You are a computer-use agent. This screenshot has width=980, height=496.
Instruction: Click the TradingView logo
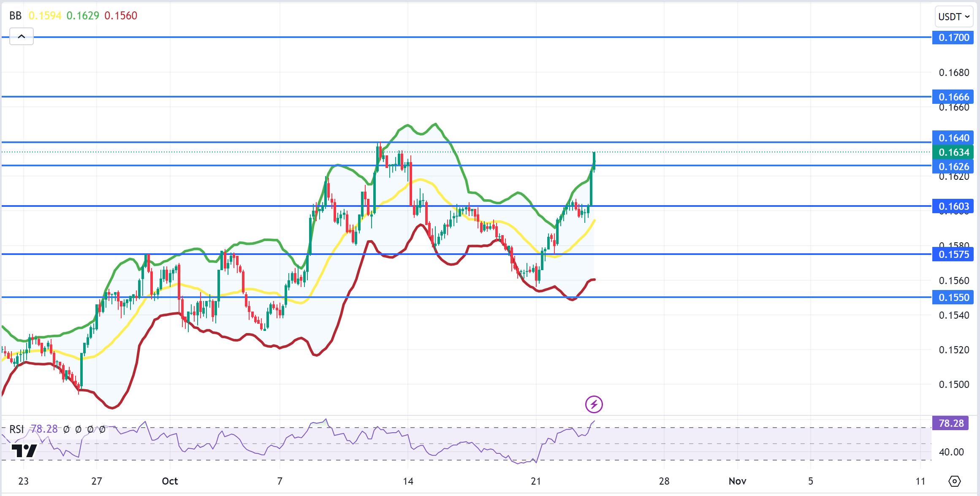coord(24,450)
